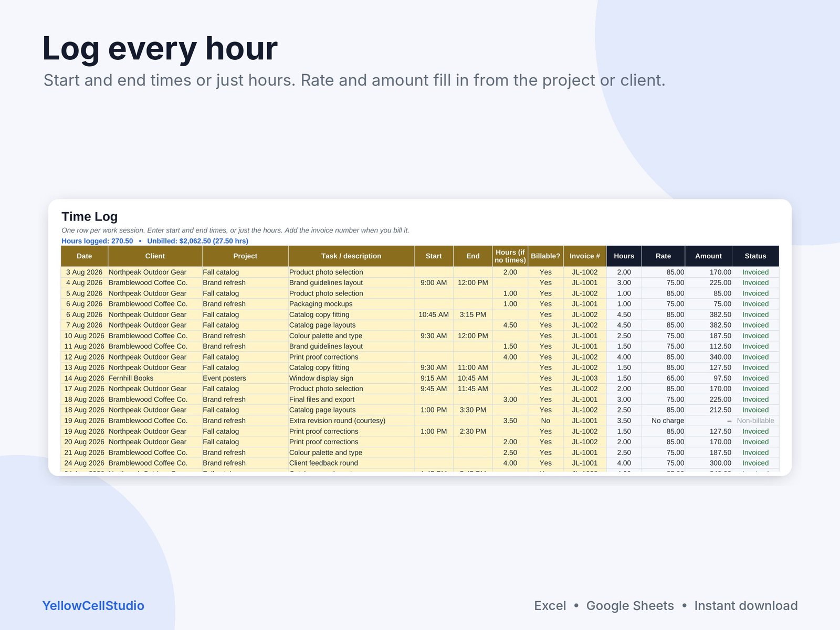Viewport: 840px width, 630px height.
Task: Click the Status column header
Action: tap(755, 256)
